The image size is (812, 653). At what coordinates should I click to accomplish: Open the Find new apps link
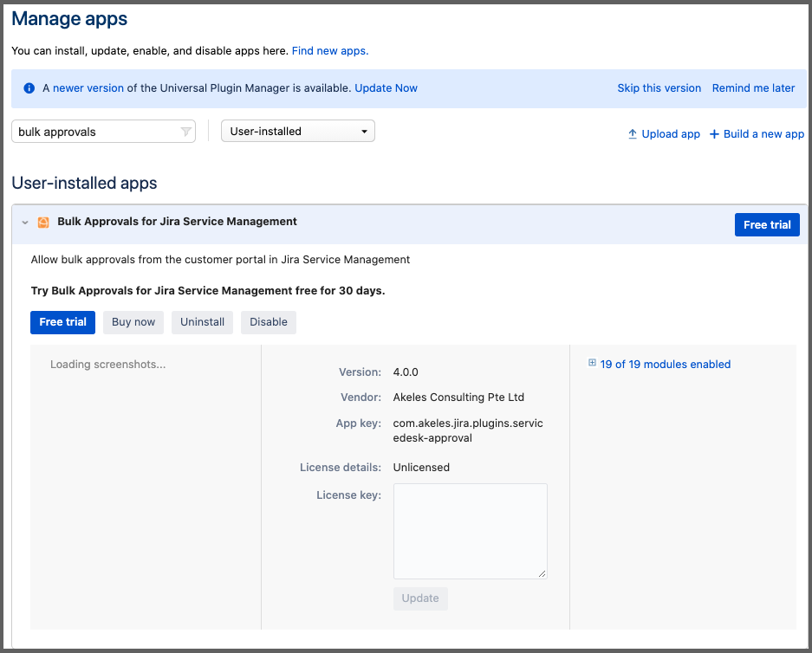point(330,51)
